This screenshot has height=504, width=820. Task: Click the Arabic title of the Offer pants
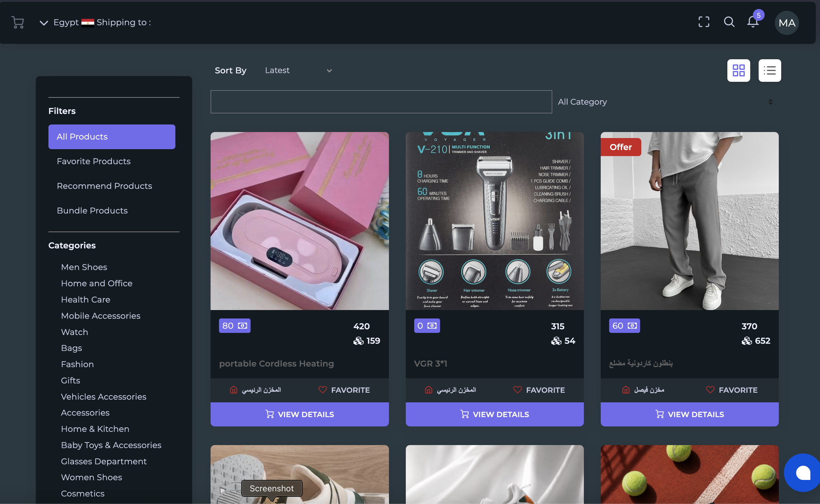pyautogui.click(x=641, y=363)
